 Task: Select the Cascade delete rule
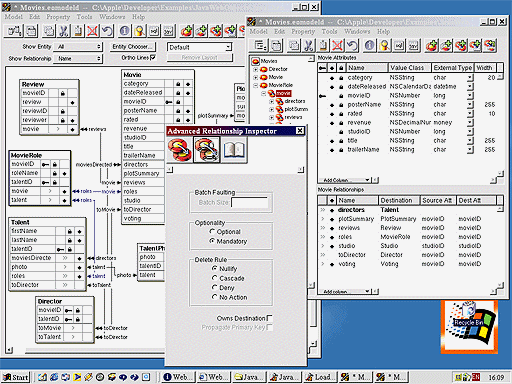point(215,278)
